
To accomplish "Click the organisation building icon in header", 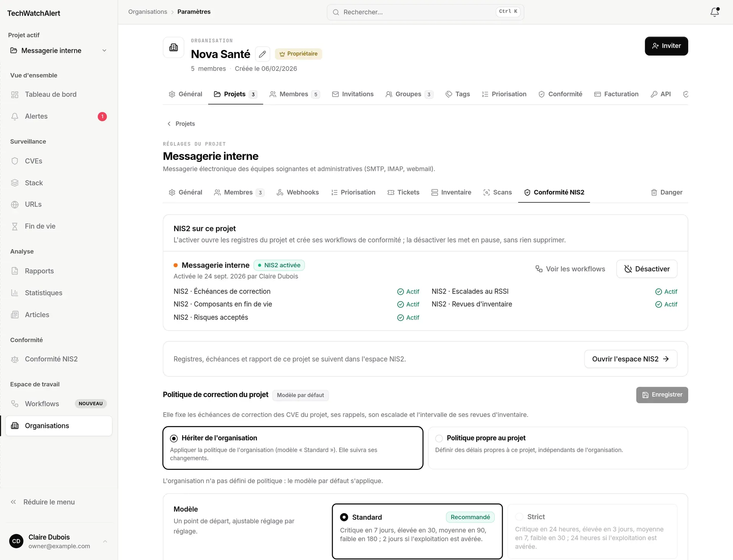I will click(174, 47).
